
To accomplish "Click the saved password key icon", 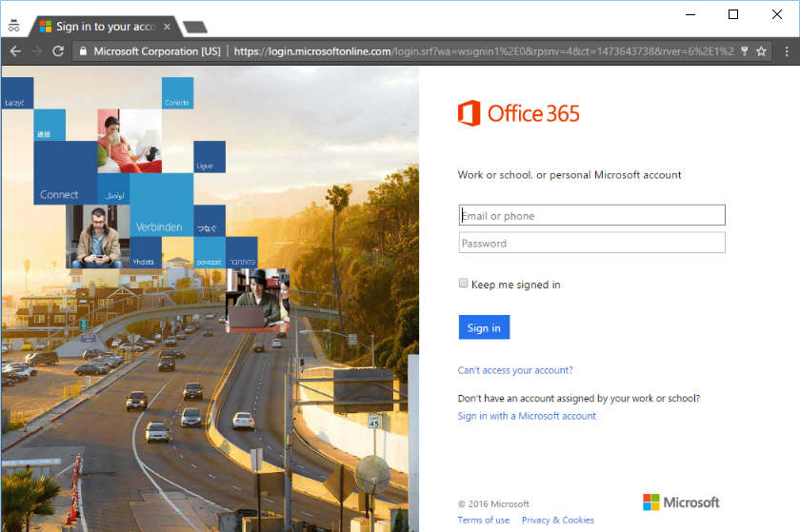I will pyautogui.click(x=745, y=51).
